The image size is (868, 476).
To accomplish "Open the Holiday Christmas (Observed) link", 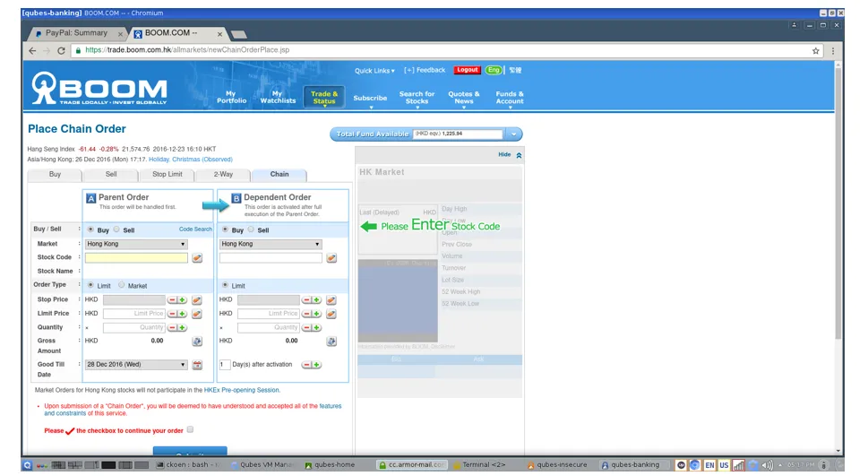I will coord(191,159).
